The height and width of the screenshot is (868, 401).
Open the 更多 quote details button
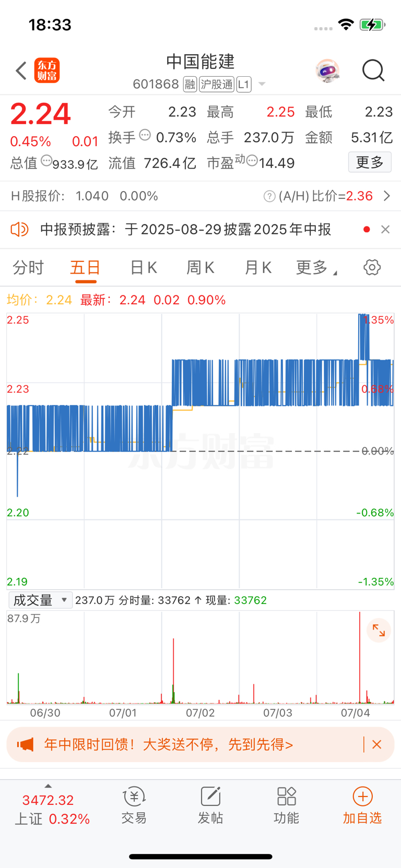(x=370, y=162)
